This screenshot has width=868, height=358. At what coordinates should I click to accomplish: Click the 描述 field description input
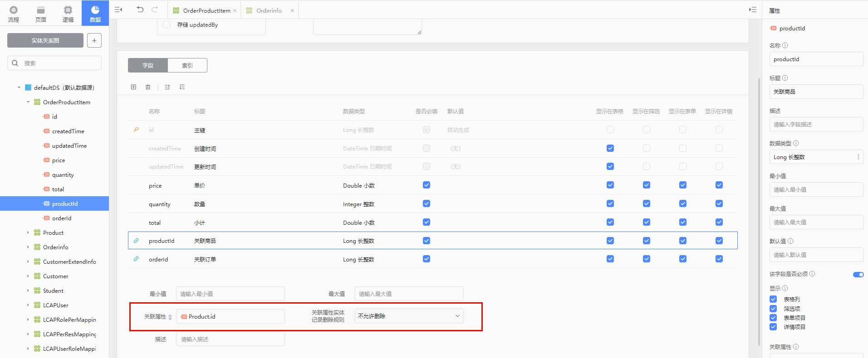[x=816, y=124]
